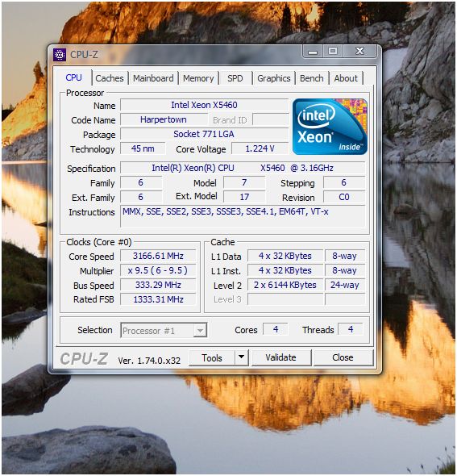Screen dimensions: 457x476
Task: Click the Close button at bottom
Action: (x=343, y=357)
